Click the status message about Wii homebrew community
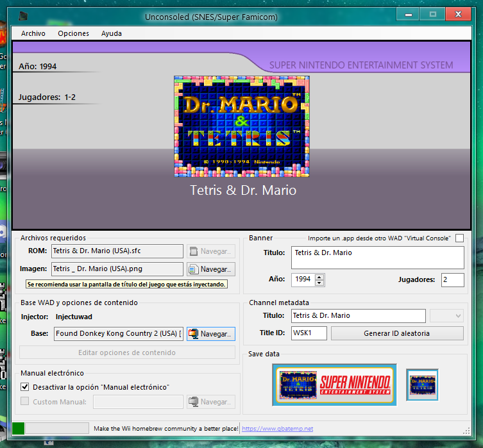 (166, 429)
